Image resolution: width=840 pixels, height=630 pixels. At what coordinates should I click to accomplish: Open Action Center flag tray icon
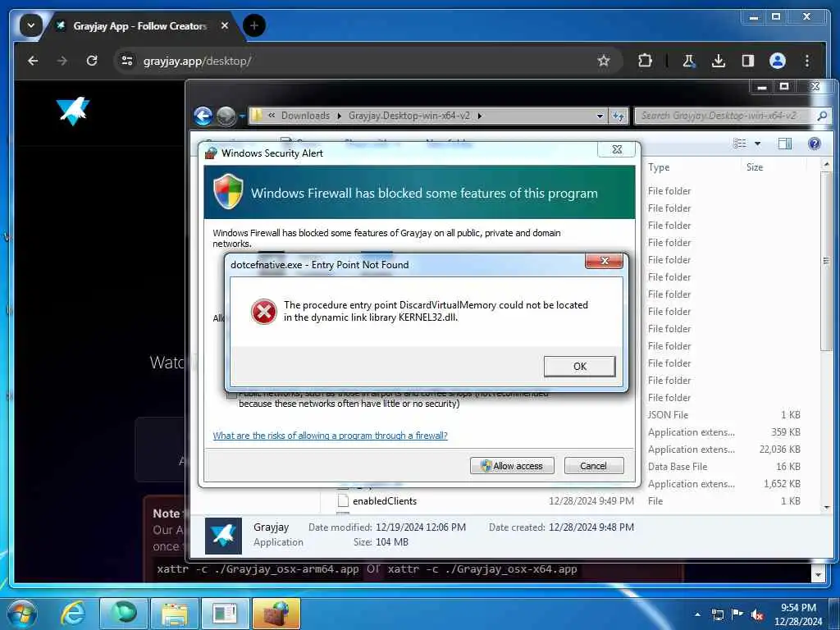[737, 614]
